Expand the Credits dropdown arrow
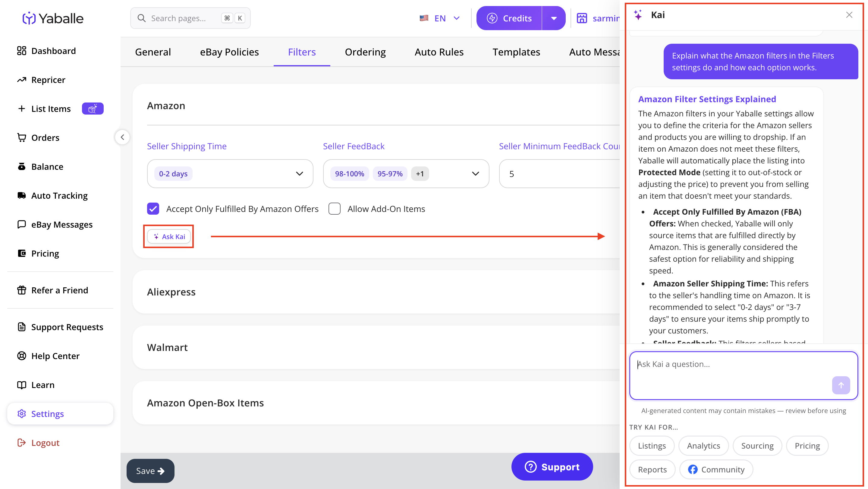Viewport: 868px width, 489px height. point(554,18)
